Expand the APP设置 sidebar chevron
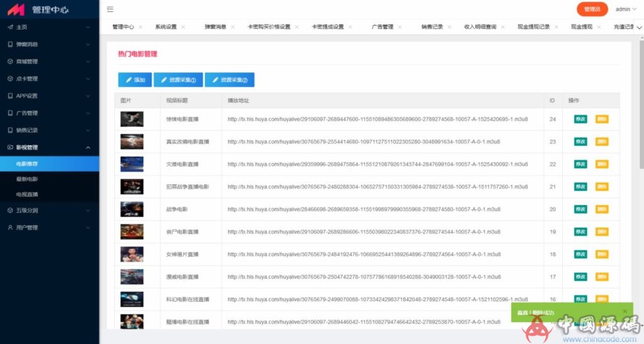644x344 pixels. 88,96
